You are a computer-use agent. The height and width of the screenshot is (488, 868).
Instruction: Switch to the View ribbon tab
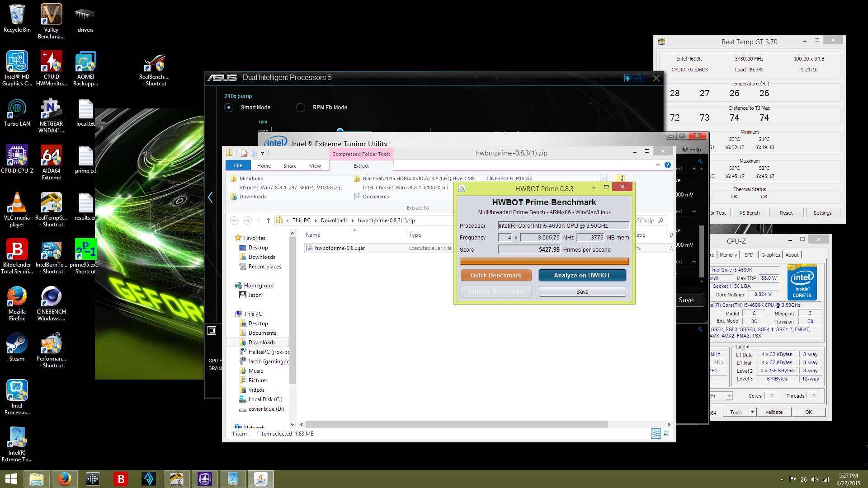315,166
